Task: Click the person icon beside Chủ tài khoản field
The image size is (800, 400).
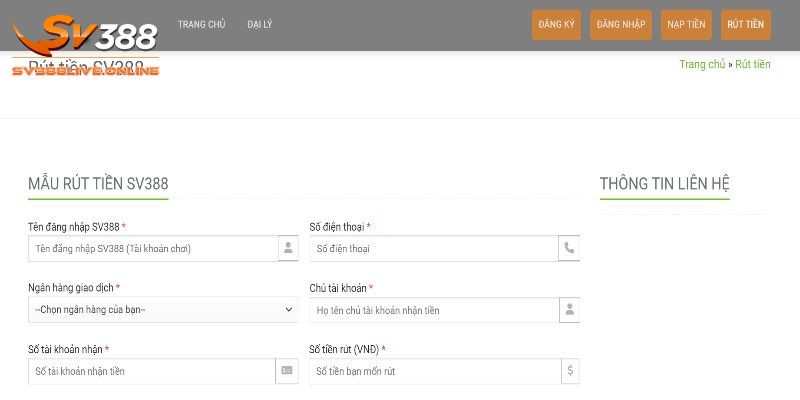Action: 570,310
